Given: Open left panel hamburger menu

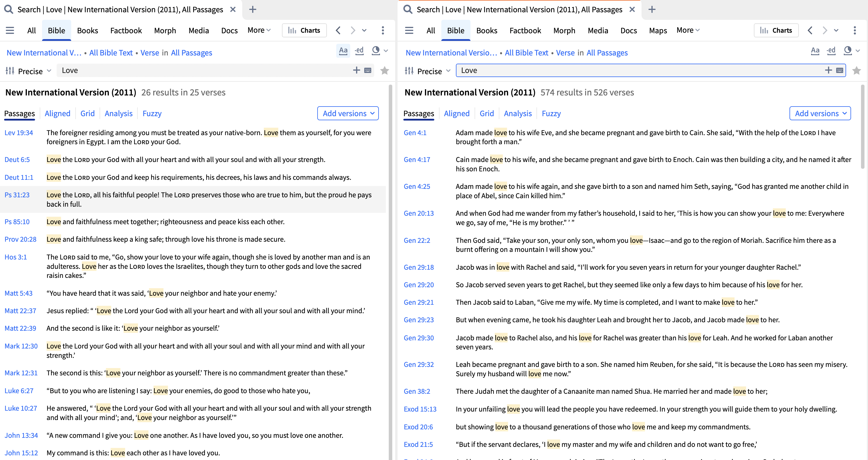Looking at the screenshot, I should 10,30.
